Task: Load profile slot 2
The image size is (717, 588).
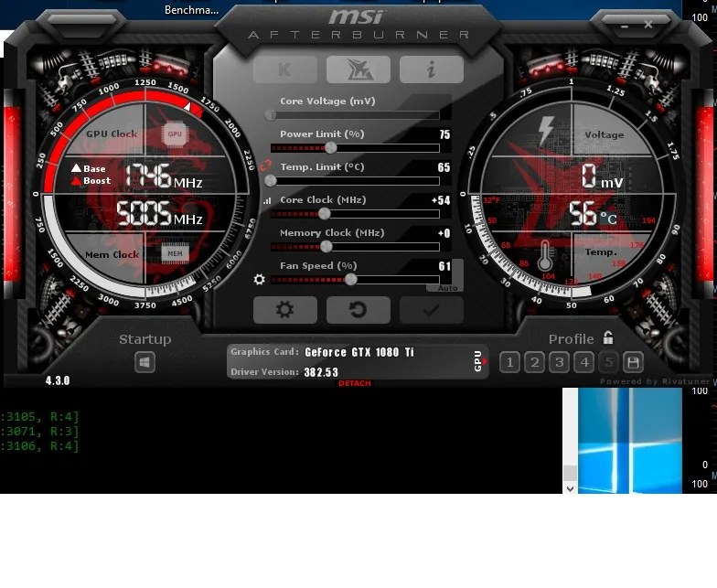Action: 534,362
